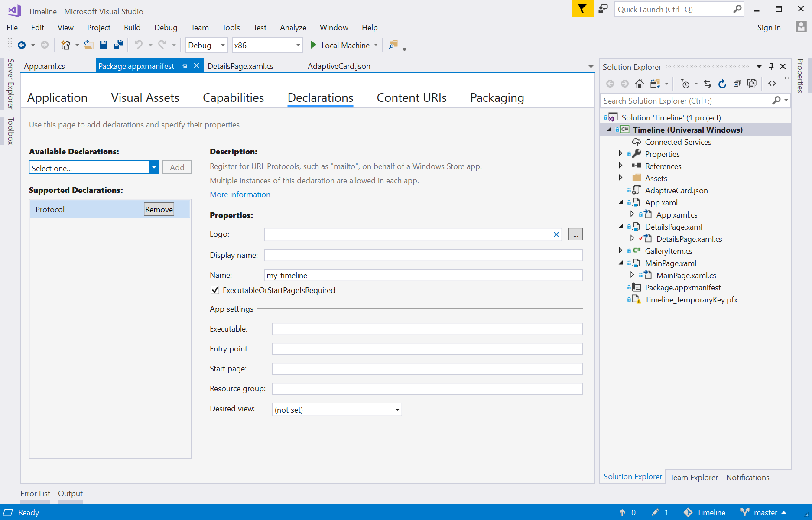The width and height of the screenshot is (812, 520).
Task: Click the More information link
Action: (x=240, y=195)
